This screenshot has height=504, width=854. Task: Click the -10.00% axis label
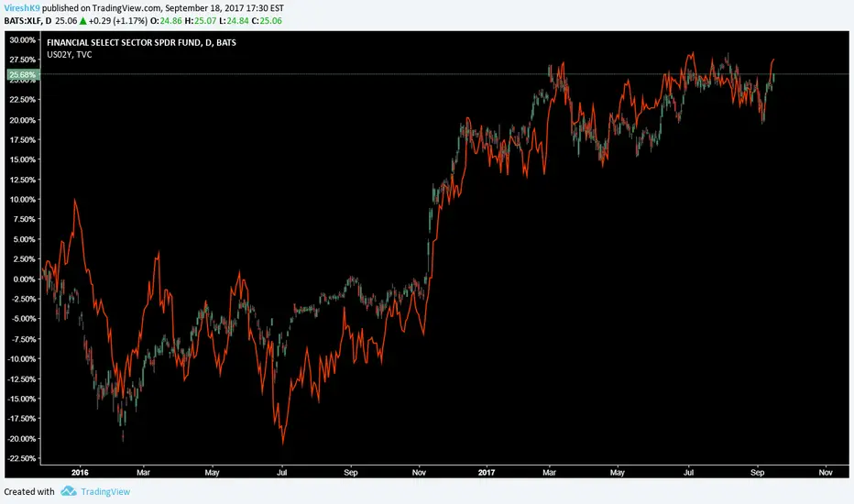tap(22, 358)
